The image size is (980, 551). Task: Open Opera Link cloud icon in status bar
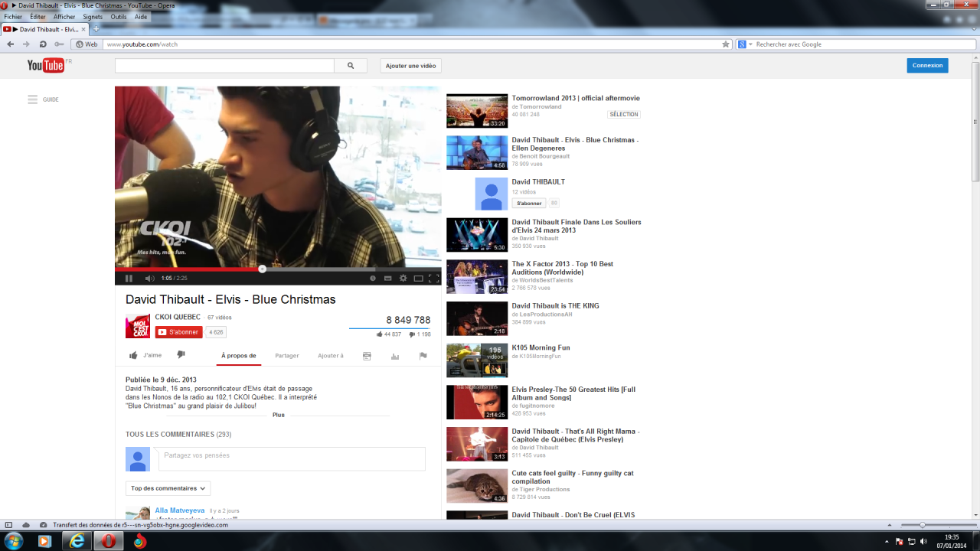[25, 525]
